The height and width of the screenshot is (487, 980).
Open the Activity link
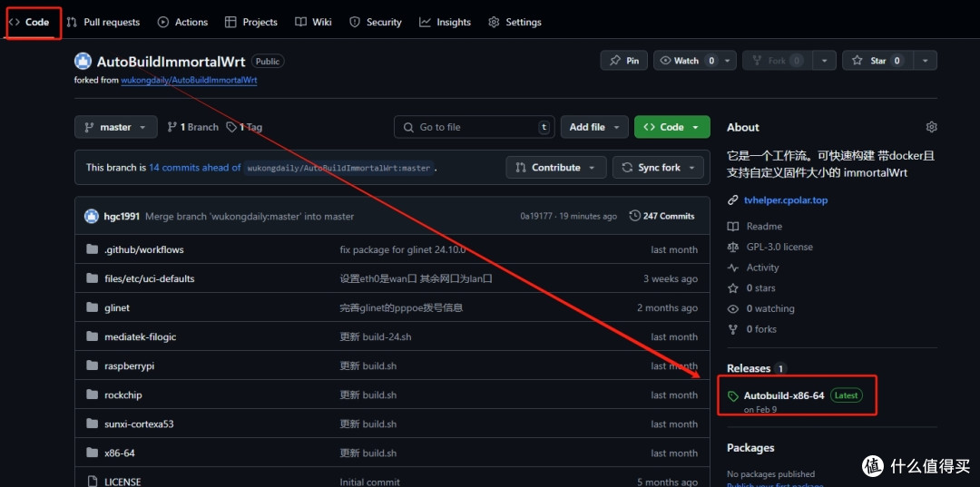click(x=753, y=268)
